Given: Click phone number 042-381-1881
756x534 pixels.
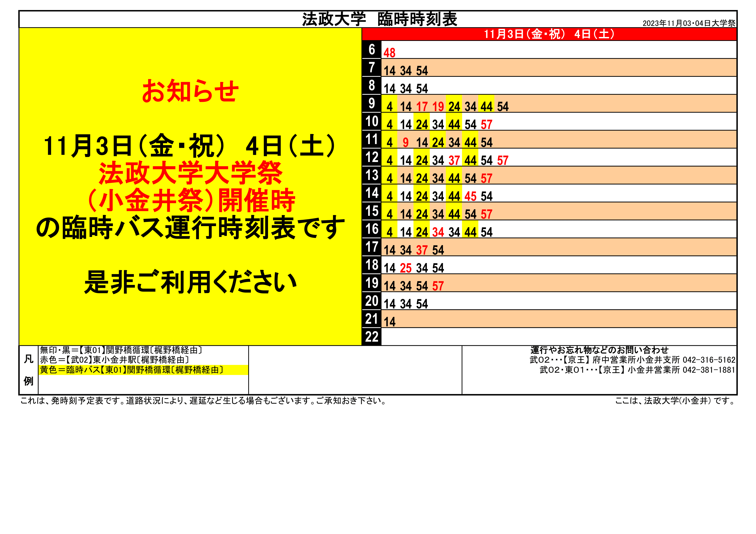Looking at the screenshot, I should (709, 370).
